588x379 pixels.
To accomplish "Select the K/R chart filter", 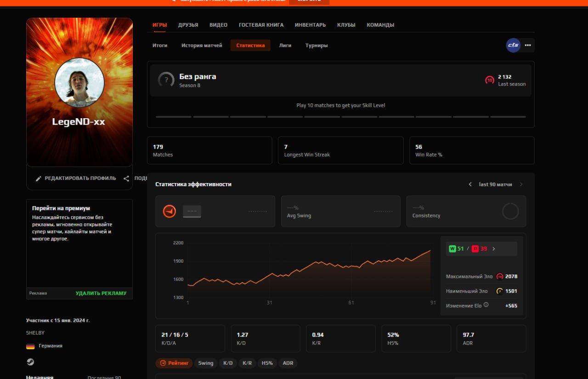I will [x=247, y=363].
